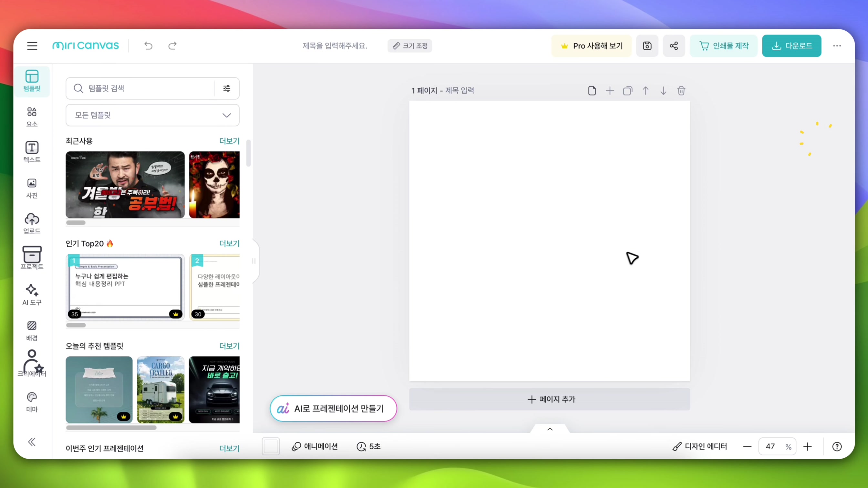The height and width of the screenshot is (488, 868).
Task: Click the 인기 Top20 horizontal scrollbar
Action: (x=76, y=325)
